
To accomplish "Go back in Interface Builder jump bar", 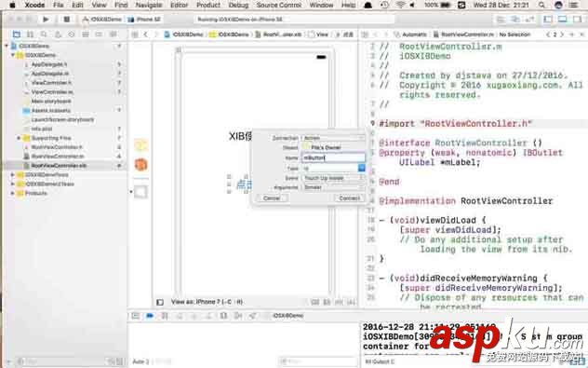I will tap(146, 34).
